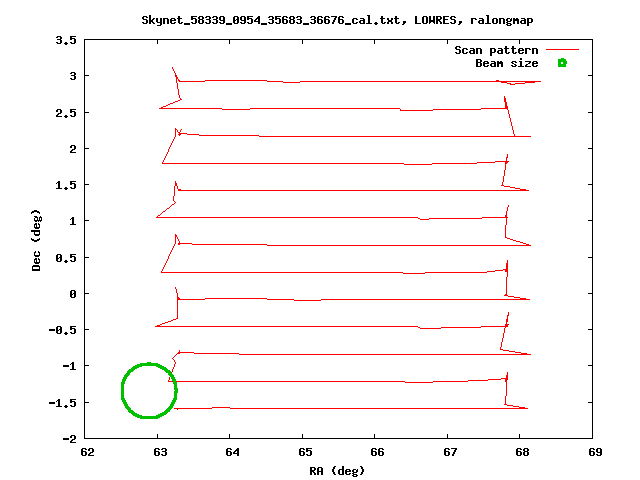Click the x-axis tick label 63
This screenshot has height=480, width=640.
pyautogui.click(x=160, y=452)
